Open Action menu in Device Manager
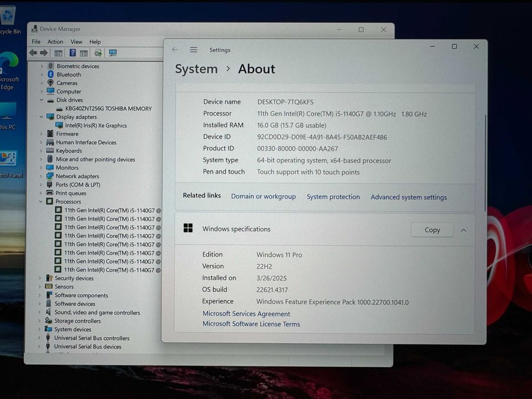 (55, 42)
